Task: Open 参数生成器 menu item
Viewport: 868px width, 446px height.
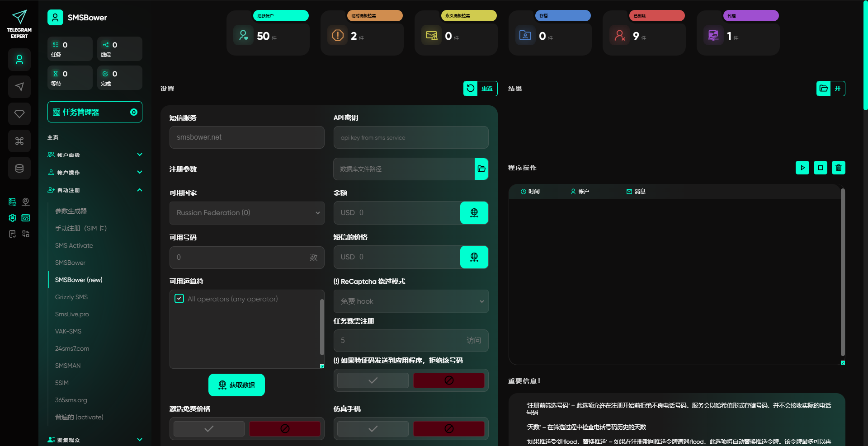Action: click(71, 211)
